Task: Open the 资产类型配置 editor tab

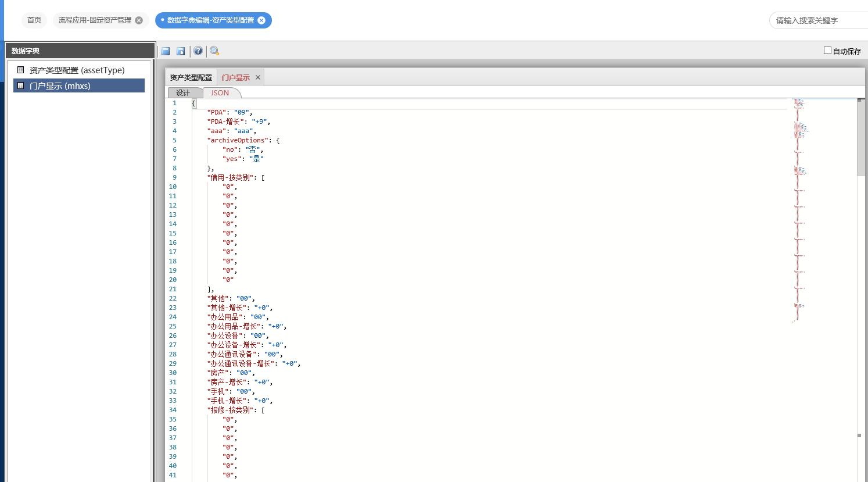Action: point(191,77)
